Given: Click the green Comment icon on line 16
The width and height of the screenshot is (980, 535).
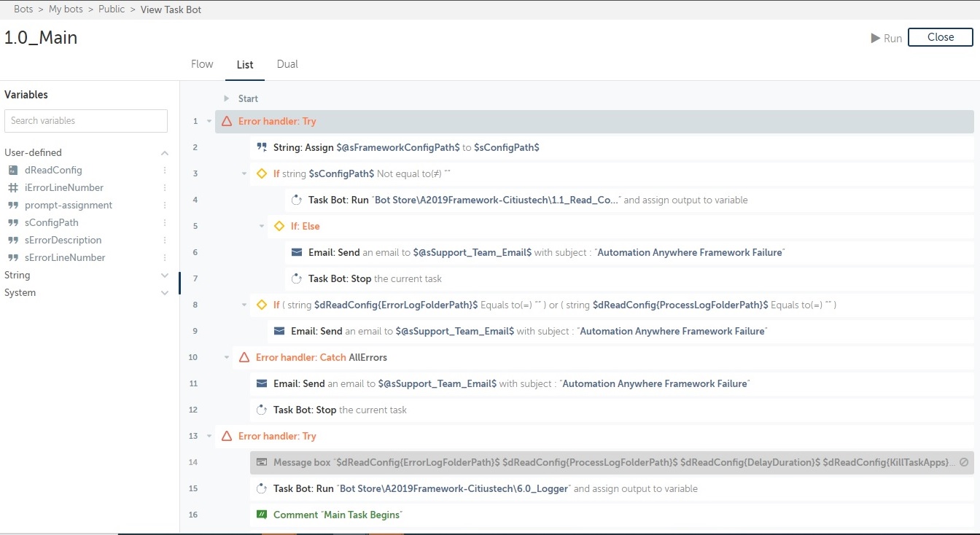Looking at the screenshot, I should click(262, 515).
